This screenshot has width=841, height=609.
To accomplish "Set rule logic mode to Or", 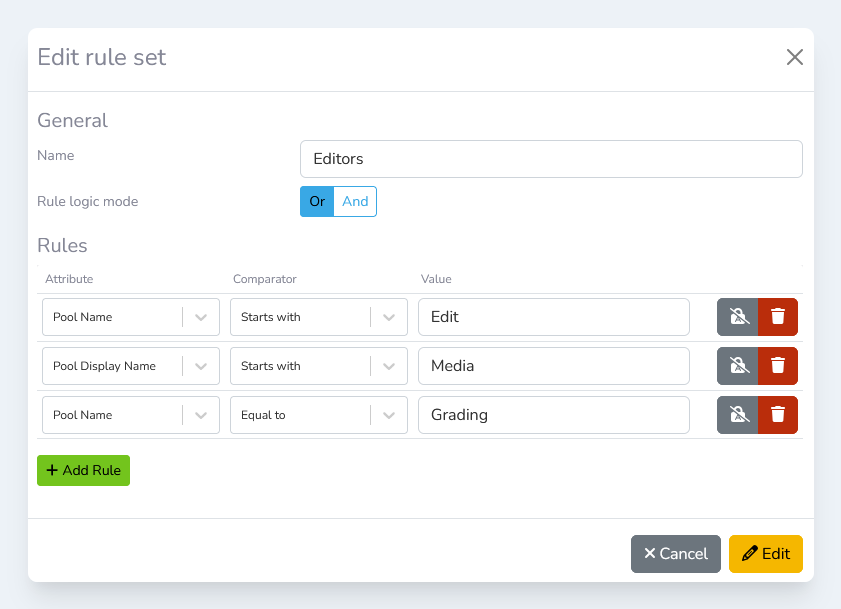I will coord(317,201).
